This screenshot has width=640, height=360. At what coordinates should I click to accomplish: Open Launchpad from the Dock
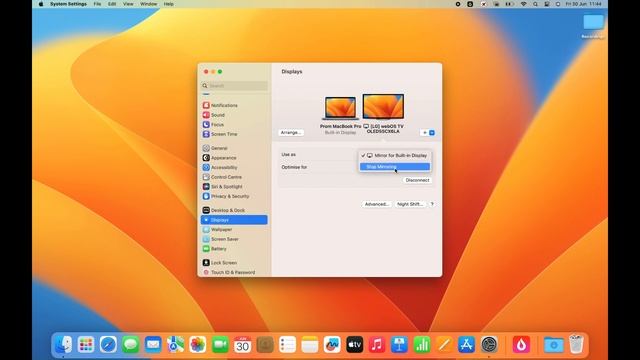tap(86, 345)
